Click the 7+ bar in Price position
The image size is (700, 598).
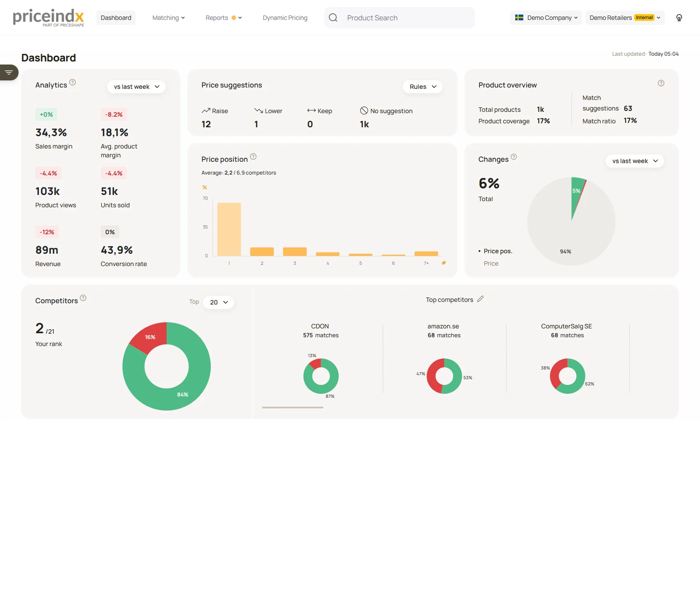point(426,254)
